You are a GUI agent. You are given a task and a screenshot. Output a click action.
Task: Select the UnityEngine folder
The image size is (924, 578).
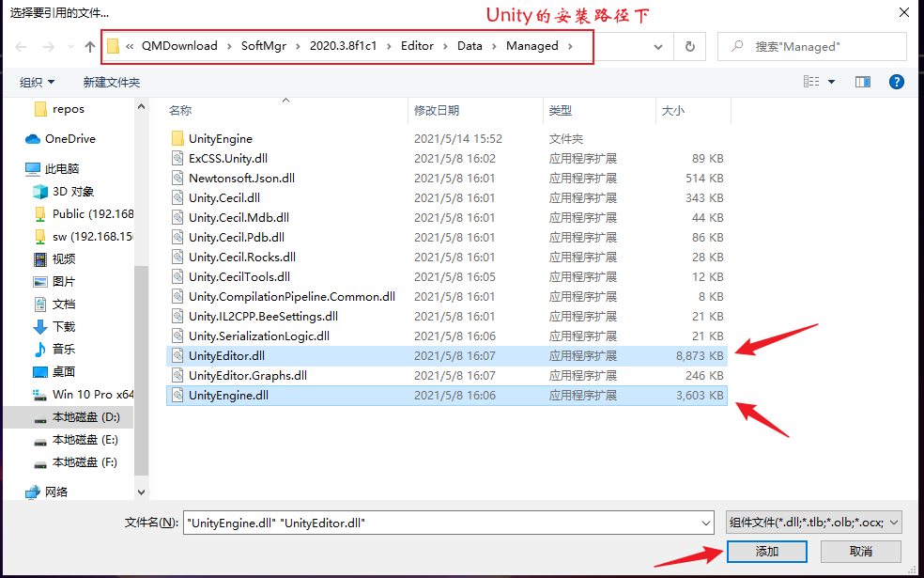446,138
